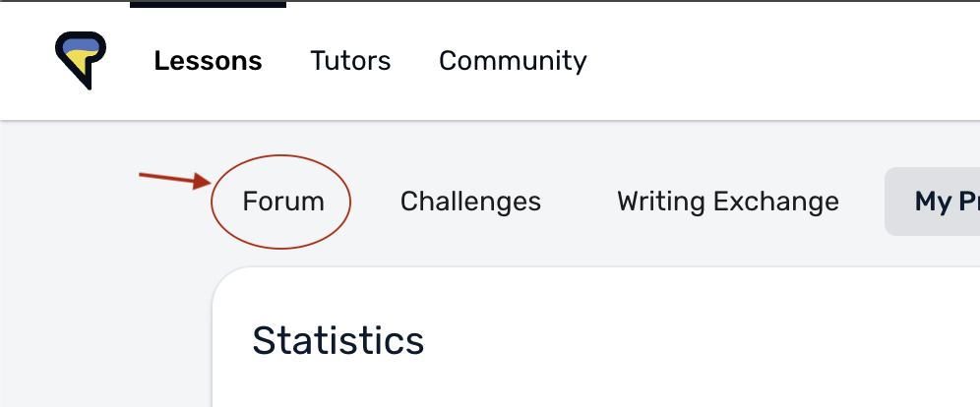
Task: View Challenges under Community
Action: tap(470, 202)
